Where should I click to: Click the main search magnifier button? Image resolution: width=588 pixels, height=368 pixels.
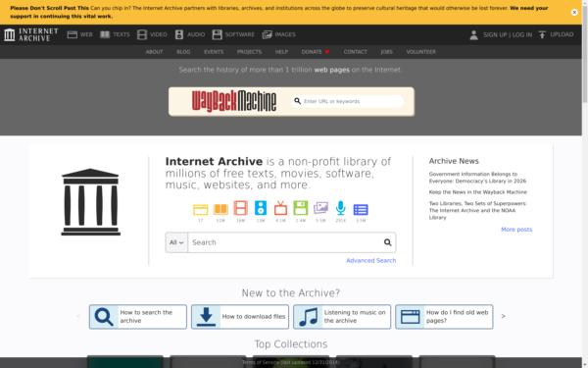click(x=387, y=242)
